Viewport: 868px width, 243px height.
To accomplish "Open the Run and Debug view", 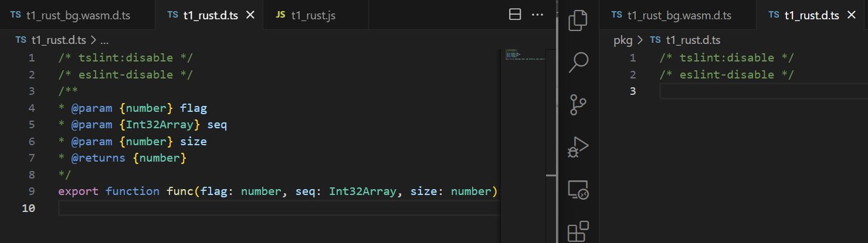I will 578,148.
